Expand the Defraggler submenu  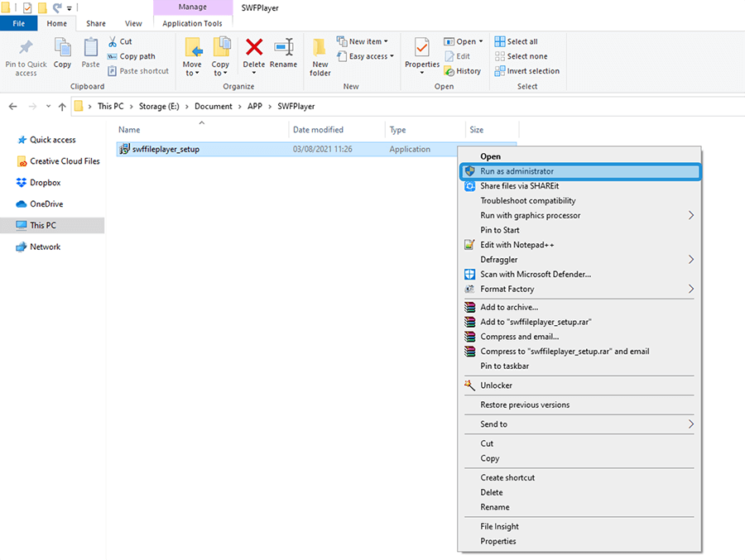(691, 260)
